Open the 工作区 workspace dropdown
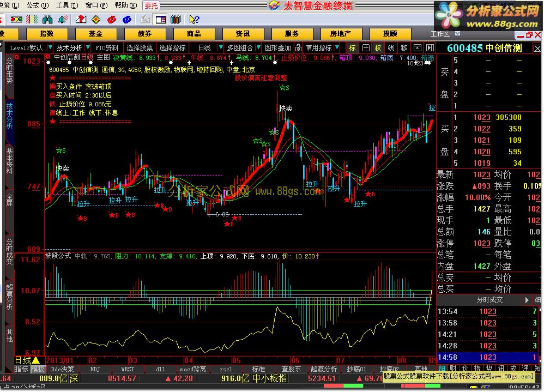Image resolution: width=544 pixels, height=392 pixels. point(458,34)
